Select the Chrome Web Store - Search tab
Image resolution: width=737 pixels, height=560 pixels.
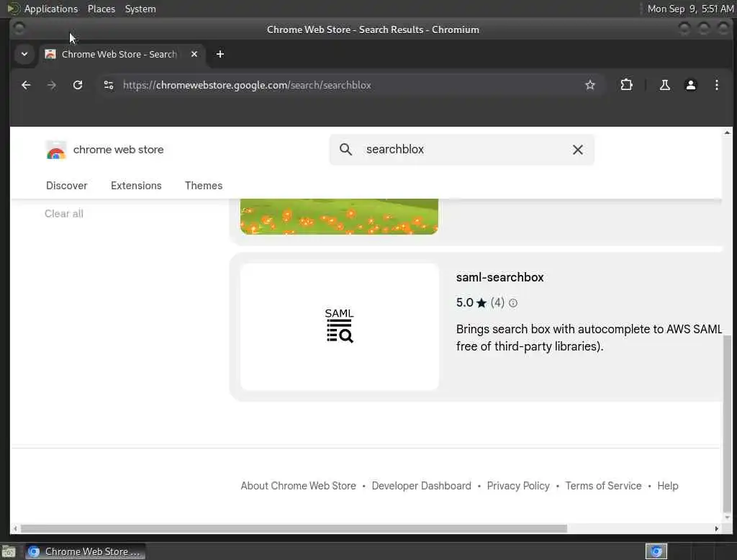[122, 54]
